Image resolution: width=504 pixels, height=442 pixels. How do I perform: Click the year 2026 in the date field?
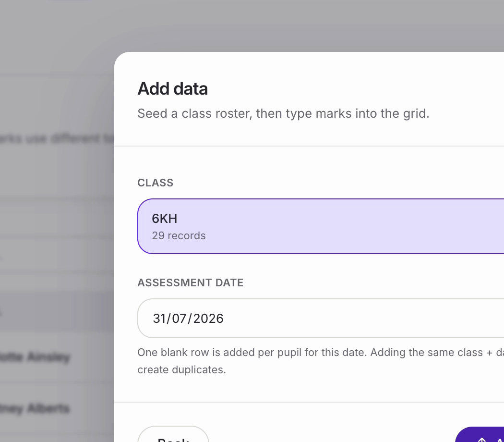[208, 319]
